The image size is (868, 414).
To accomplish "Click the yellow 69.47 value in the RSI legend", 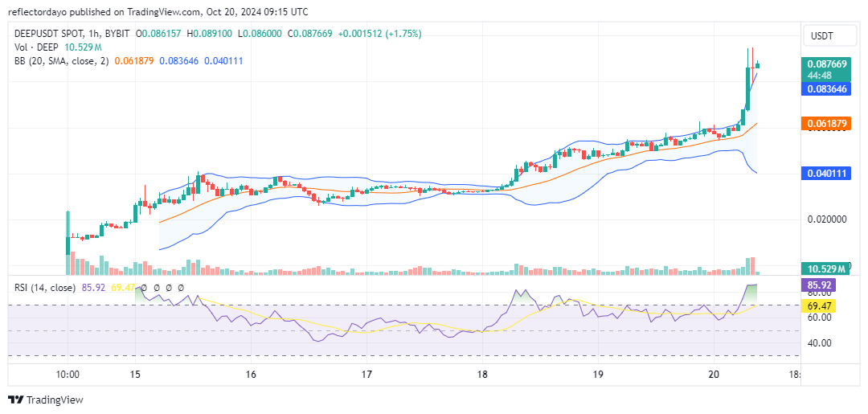I will [123, 288].
